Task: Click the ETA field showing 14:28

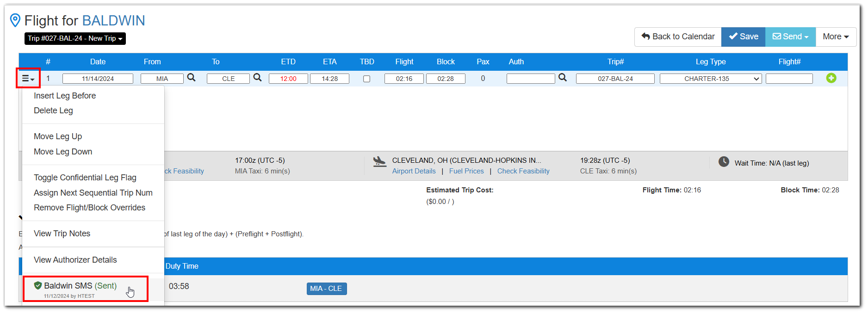Action: click(x=329, y=79)
